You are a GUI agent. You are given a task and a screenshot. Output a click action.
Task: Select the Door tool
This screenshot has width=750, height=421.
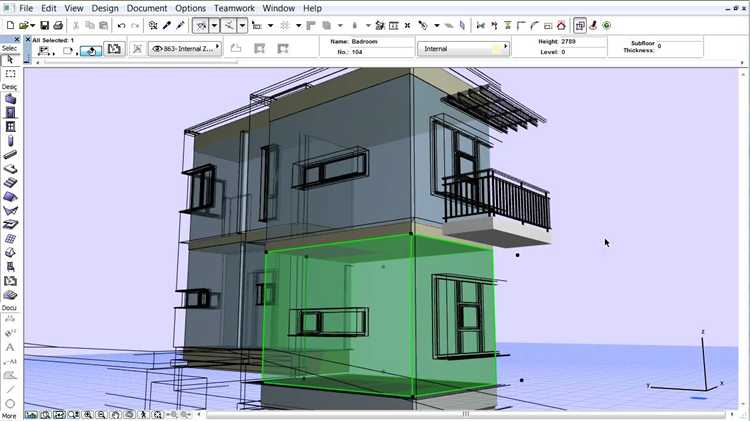pyautogui.click(x=10, y=113)
